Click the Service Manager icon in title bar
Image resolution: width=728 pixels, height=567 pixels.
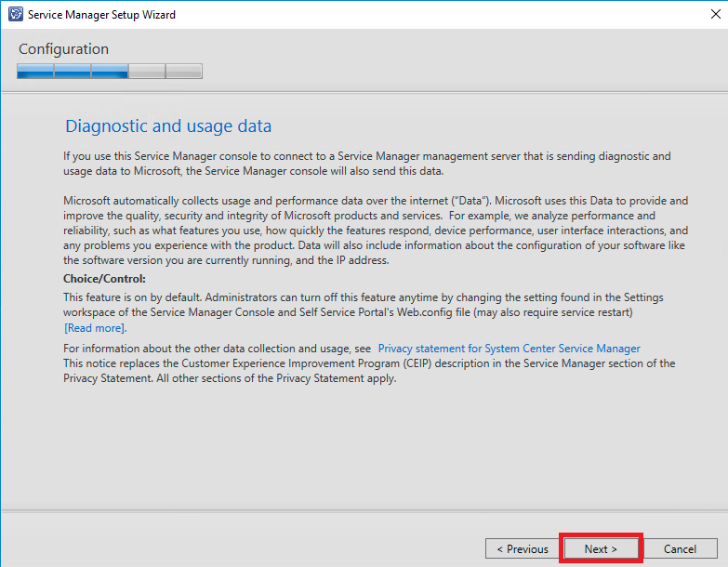[x=15, y=15]
